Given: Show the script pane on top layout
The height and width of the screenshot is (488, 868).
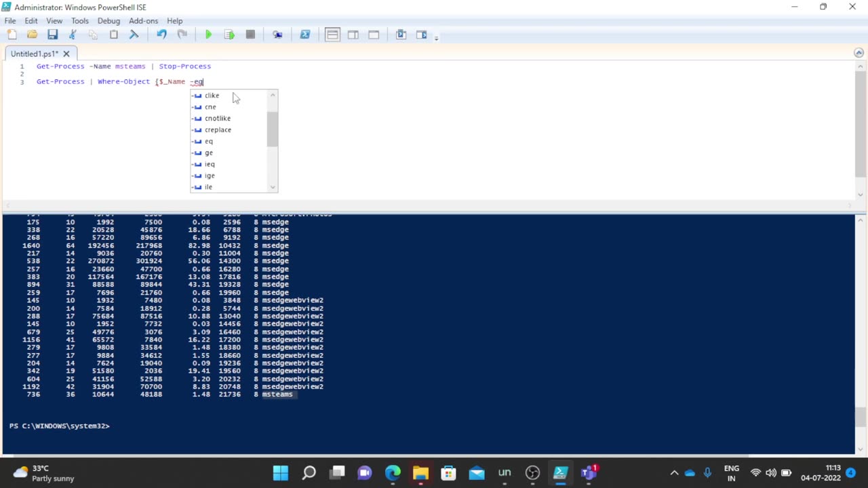Looking at the screenshot, I should click(332, 35).
